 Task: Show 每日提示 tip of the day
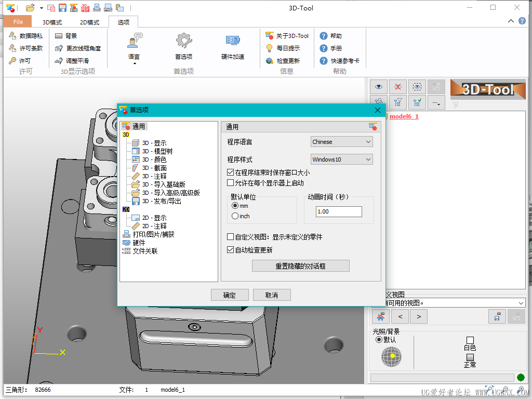283,48
